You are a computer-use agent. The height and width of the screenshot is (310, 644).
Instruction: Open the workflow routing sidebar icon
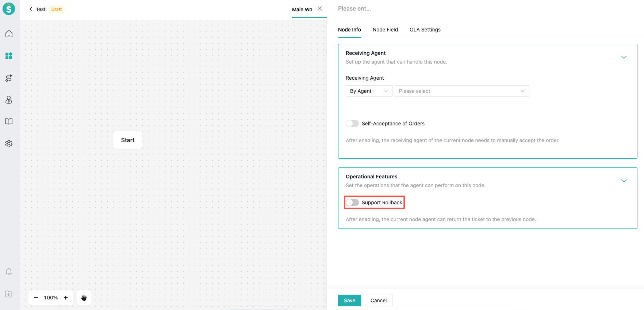9,78
